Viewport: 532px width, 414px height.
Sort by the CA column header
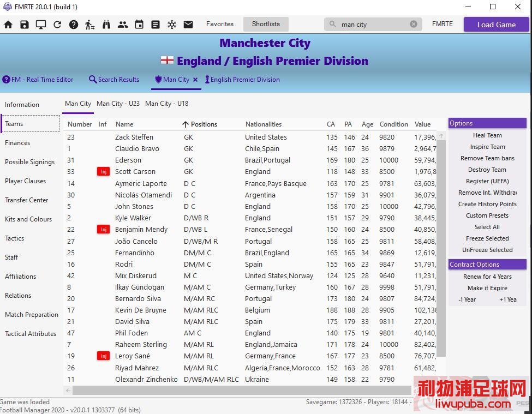tap(331, 124)
